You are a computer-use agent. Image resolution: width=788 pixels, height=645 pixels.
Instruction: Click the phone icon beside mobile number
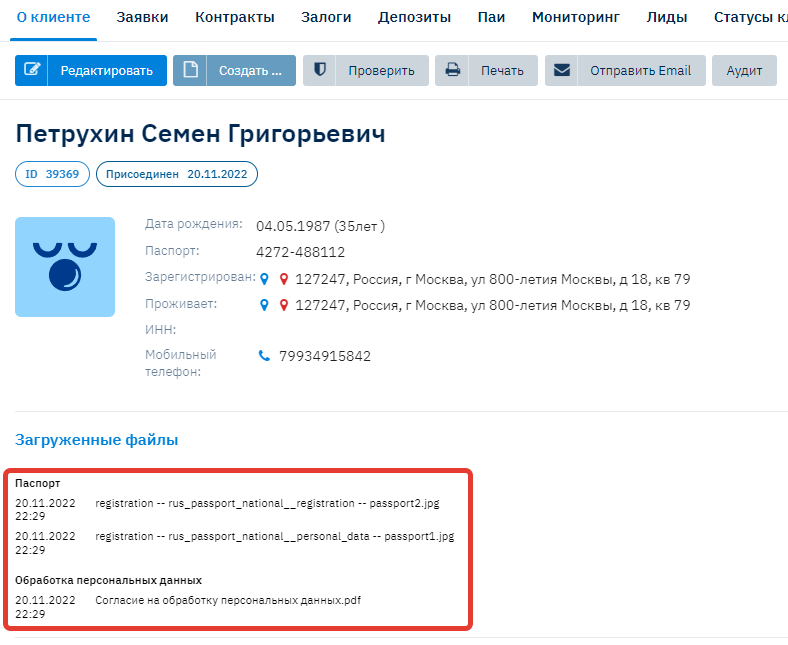265,356
